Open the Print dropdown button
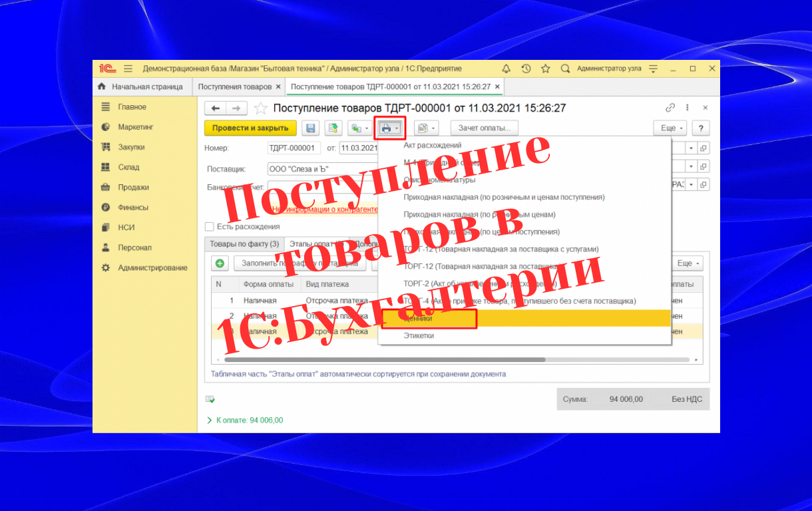Image resolution: width=812 pixels, height=511 pixels. [x=390, y=128]
